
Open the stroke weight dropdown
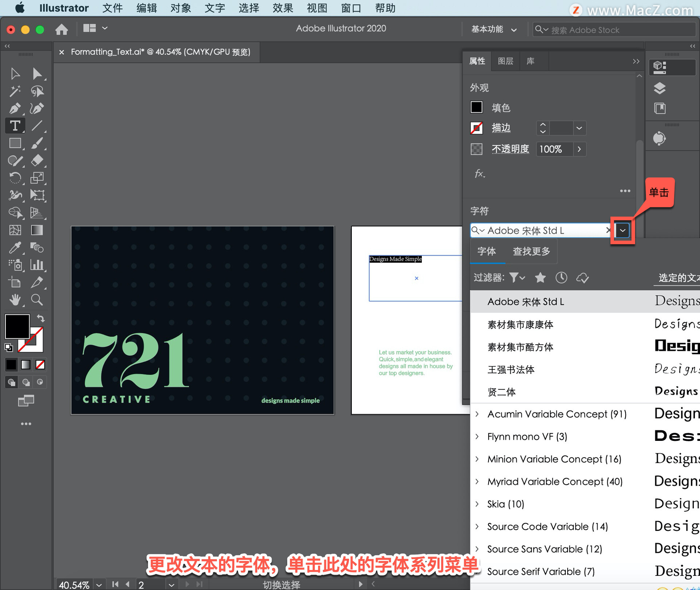point(579,128)
